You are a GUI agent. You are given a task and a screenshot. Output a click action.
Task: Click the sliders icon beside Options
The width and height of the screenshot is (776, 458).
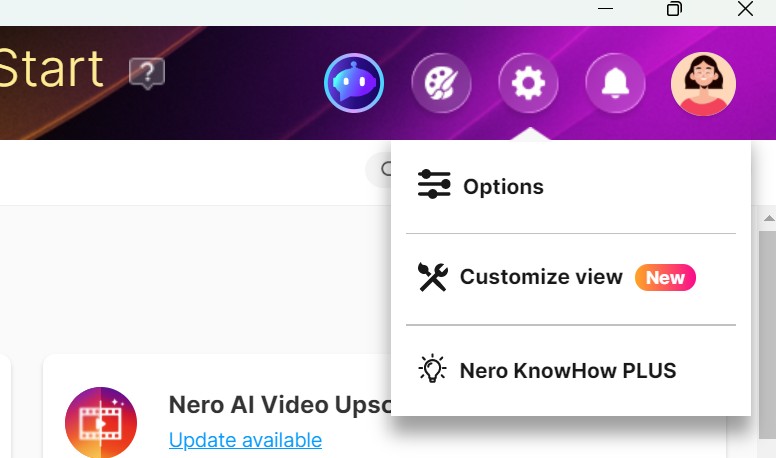(x=434, y=185)
